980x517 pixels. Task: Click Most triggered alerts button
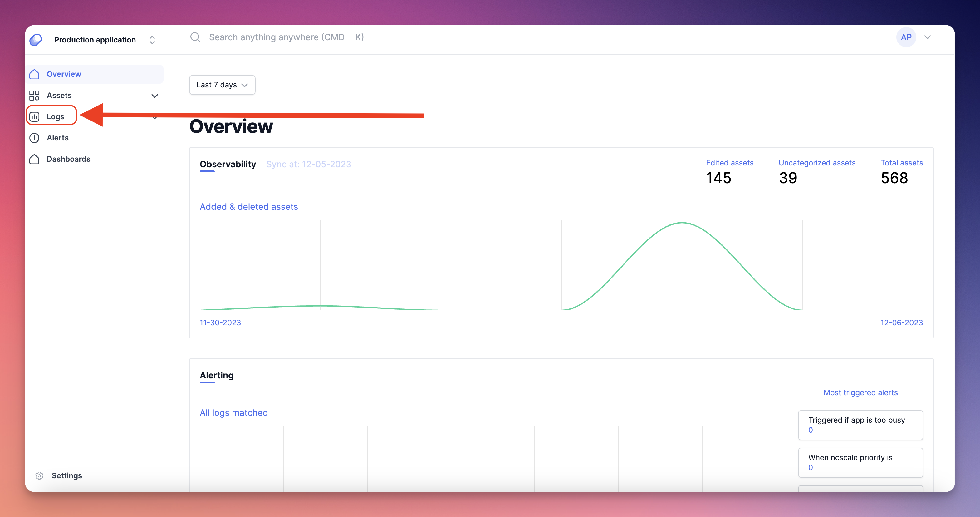(860, 392)
